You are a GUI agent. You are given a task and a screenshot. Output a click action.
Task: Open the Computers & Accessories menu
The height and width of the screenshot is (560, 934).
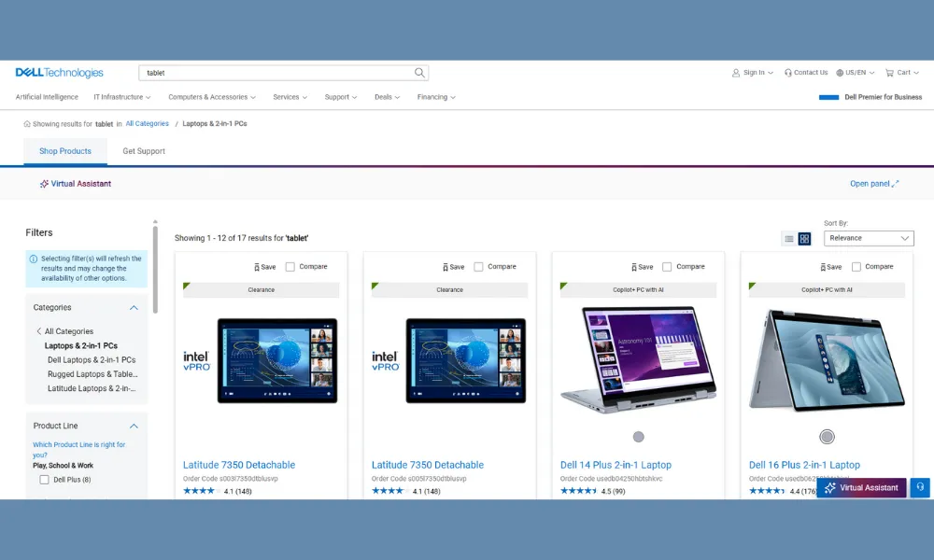(207, 97)
